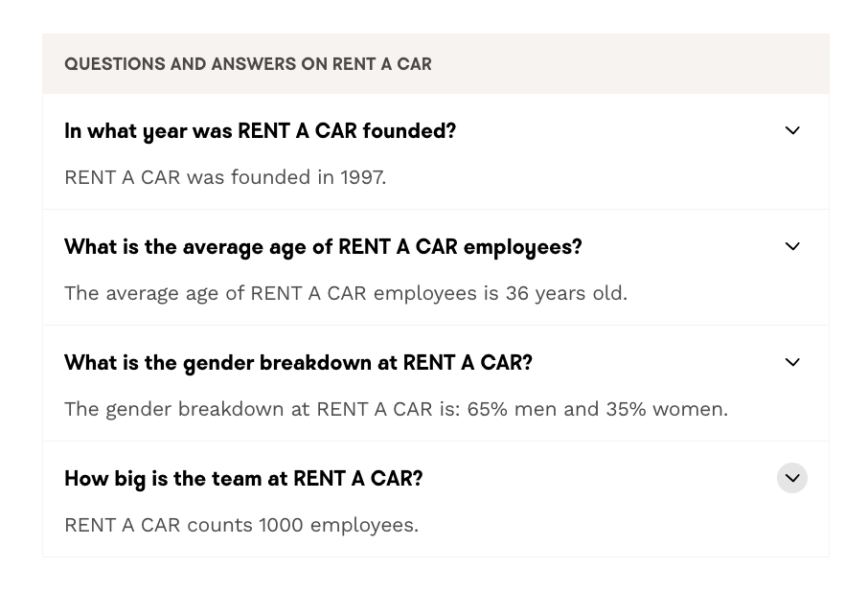Collapse the average age question chevron
Viewport: 868px width, 590px height.
click(792, 246)
